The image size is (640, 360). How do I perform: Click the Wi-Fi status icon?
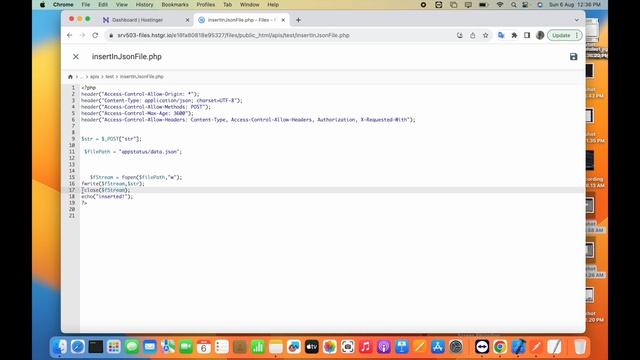[x=500, y=4]
